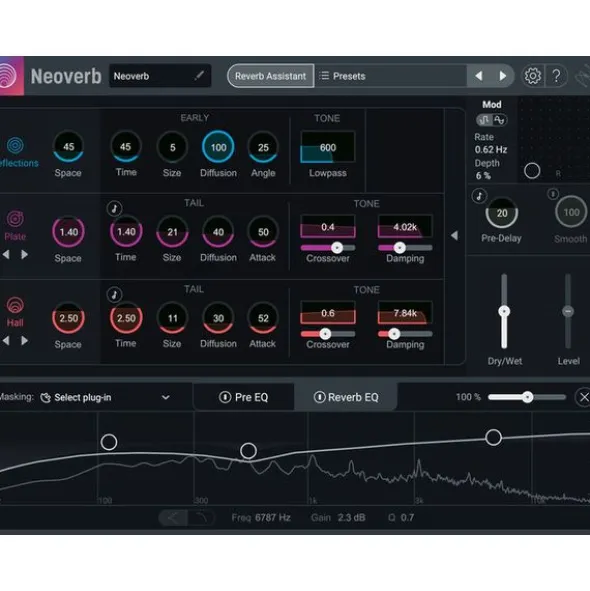Close the EQ panel with X icon
This screenshot has width=590, height=591.
pyautogui.click(x=583, y=397)
